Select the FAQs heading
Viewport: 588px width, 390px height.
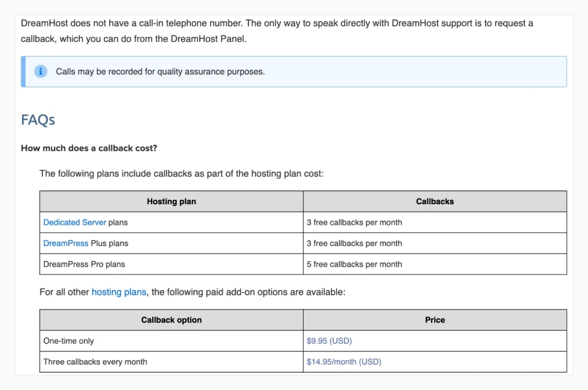pos(38,120)
